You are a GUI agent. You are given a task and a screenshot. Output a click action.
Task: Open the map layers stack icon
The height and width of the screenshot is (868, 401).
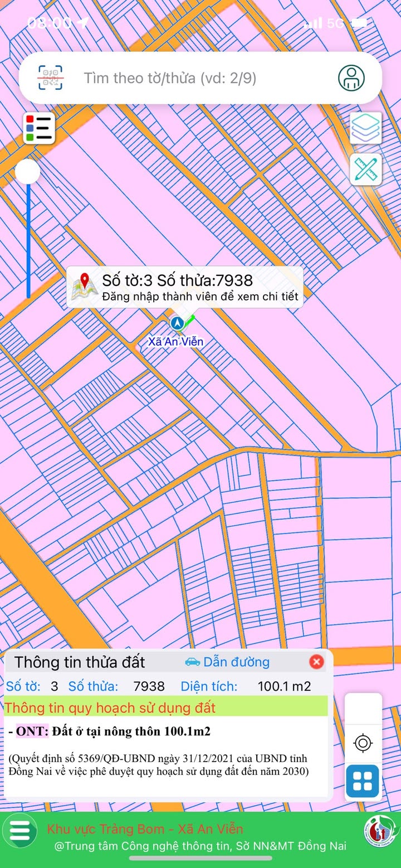coord(366,128)
